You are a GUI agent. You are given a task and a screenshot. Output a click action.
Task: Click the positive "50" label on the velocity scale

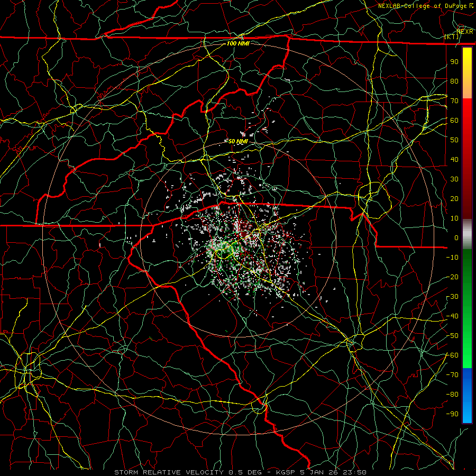pyautogui.click(x=454, y=140)
